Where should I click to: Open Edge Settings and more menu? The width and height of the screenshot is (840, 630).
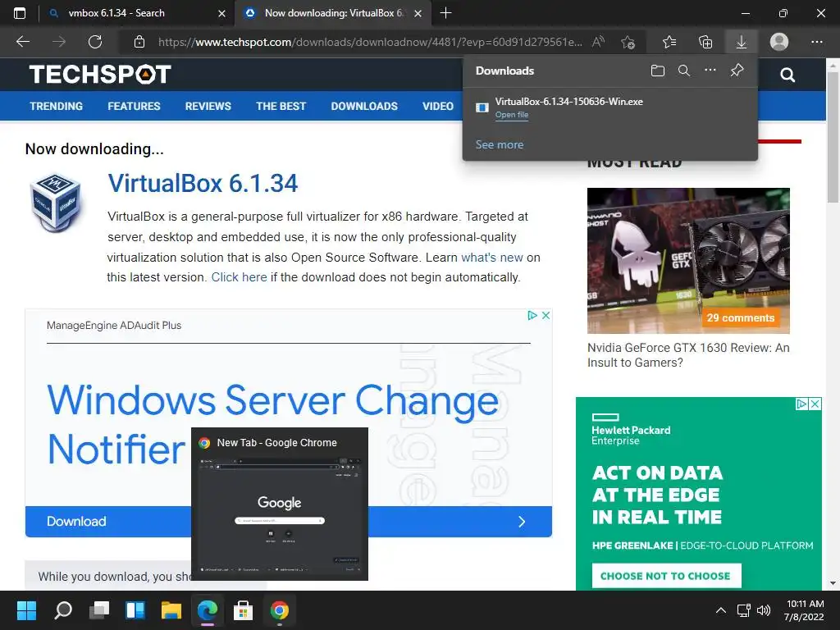point(816,42)
